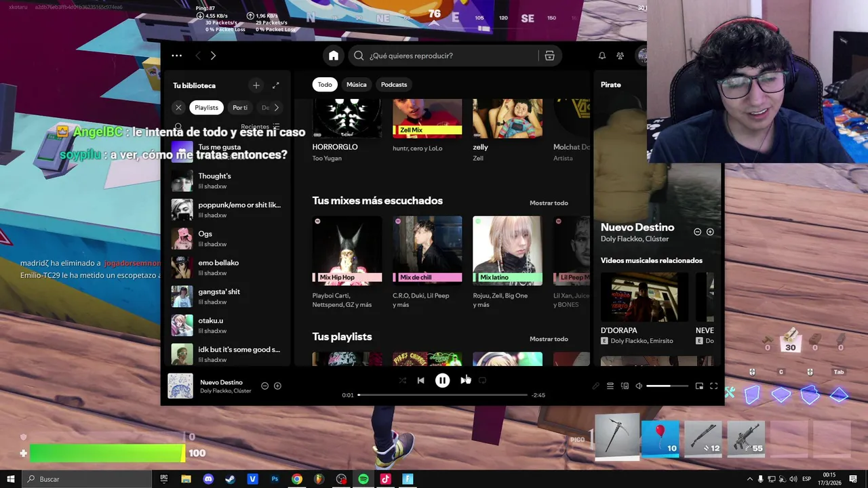Screen dimensions: 868x488
Task: Open Friend Activity icon
Action: pos(620,56)
